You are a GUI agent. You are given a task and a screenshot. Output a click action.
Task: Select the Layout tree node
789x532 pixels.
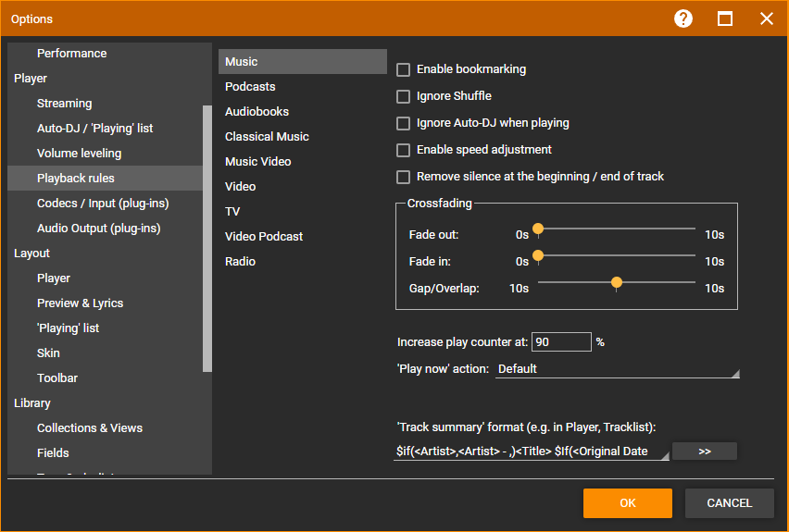pyautogui.click(x=106, y=253)
